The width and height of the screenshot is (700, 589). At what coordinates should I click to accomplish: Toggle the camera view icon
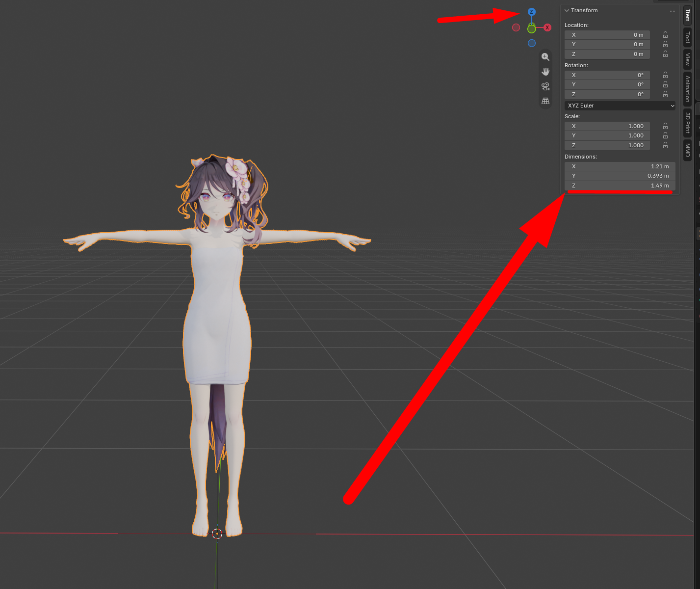click(x=545, y=86)
